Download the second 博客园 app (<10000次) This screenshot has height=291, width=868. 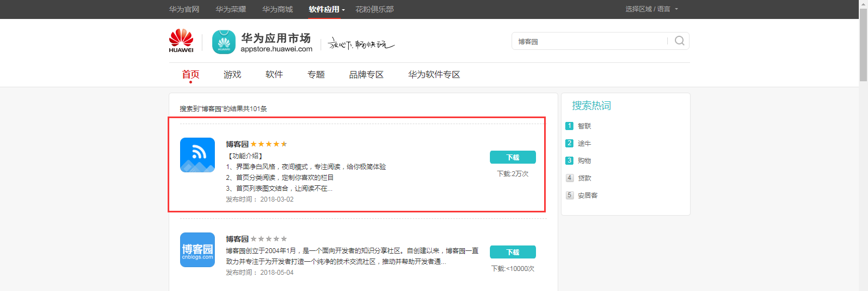coord(513,252)
